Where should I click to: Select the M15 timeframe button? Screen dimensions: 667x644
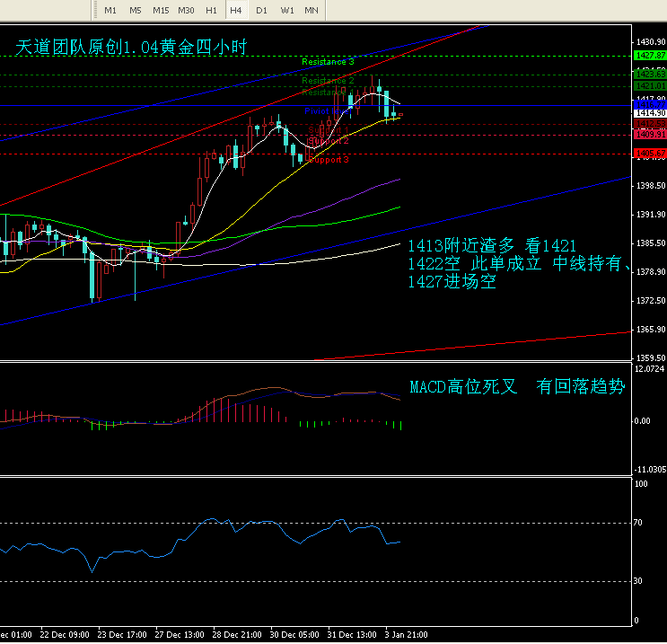[x=161, y=10]
